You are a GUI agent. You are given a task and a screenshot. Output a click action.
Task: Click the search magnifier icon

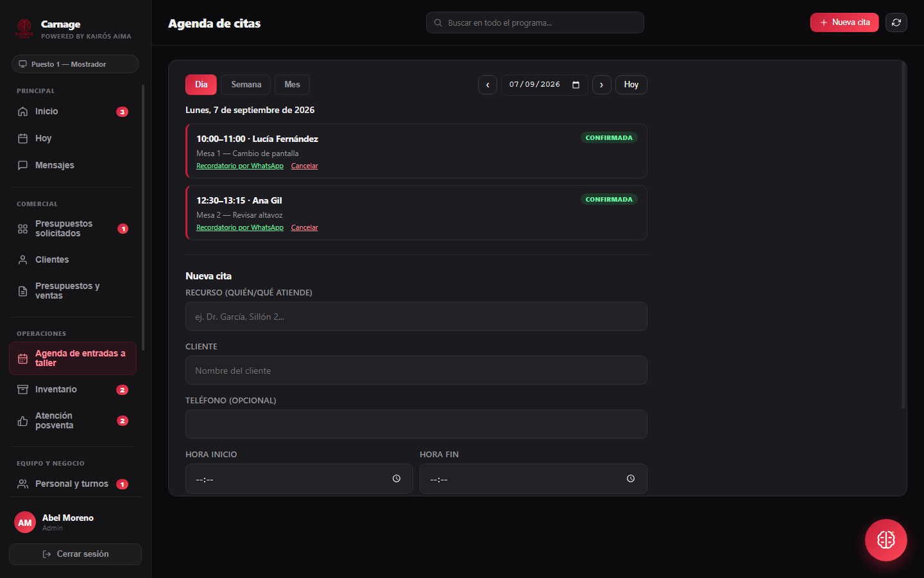click(x=438, y=22)
